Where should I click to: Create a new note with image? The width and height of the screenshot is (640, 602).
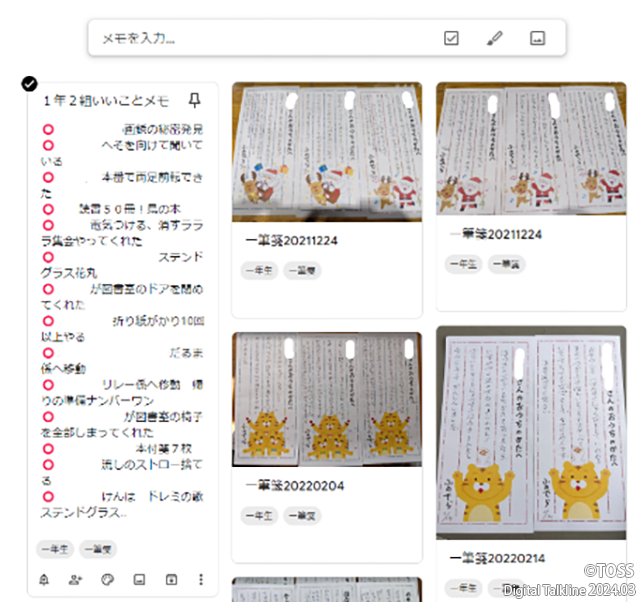pyautogui.click(x=537, y=38)
